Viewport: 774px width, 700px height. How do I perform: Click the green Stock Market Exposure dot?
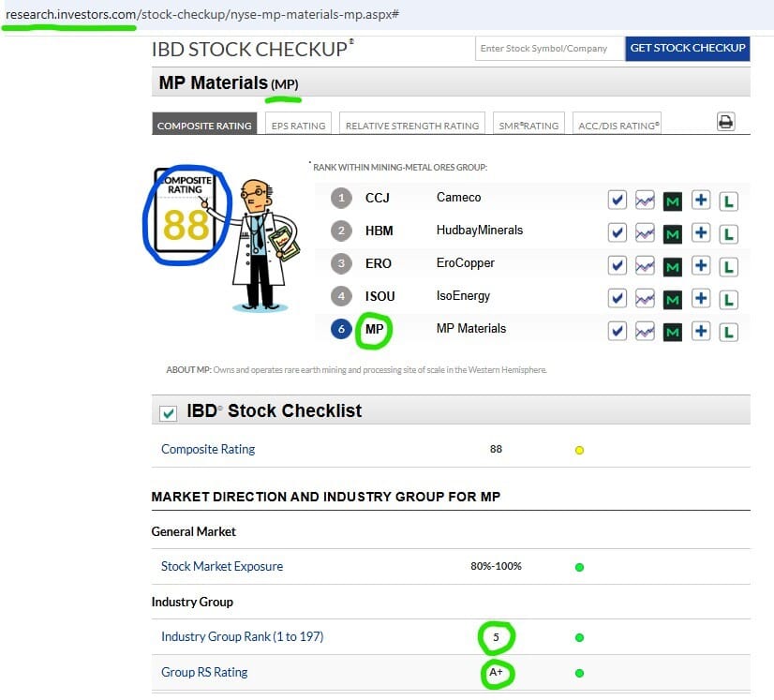click(579, 567)
